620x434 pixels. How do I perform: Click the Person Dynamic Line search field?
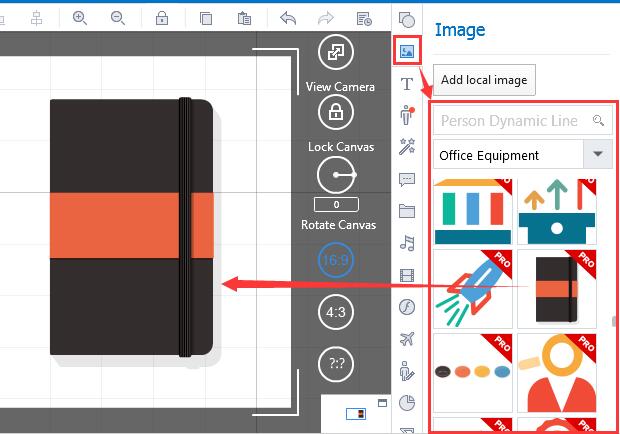[x=523, y=120]
